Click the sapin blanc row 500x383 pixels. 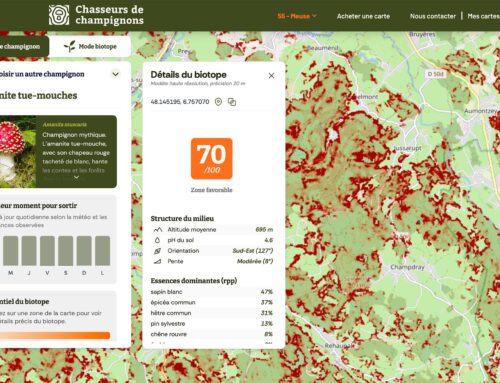point(212,292)
